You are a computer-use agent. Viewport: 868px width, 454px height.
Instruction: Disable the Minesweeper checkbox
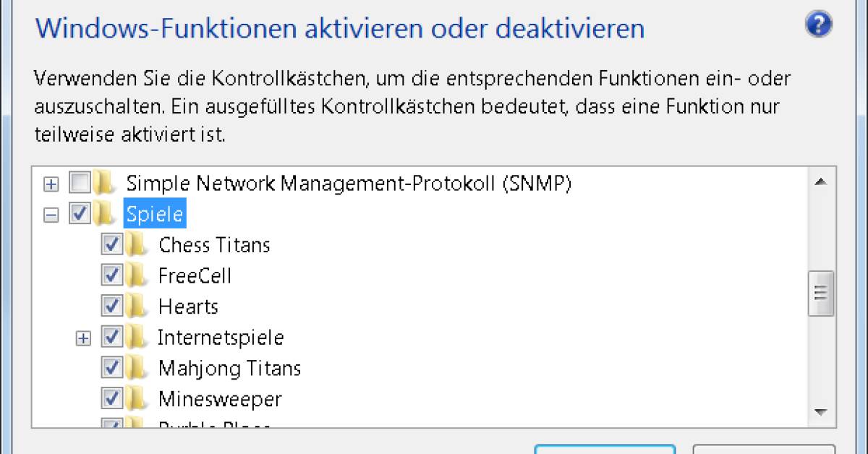pos(111,398)
